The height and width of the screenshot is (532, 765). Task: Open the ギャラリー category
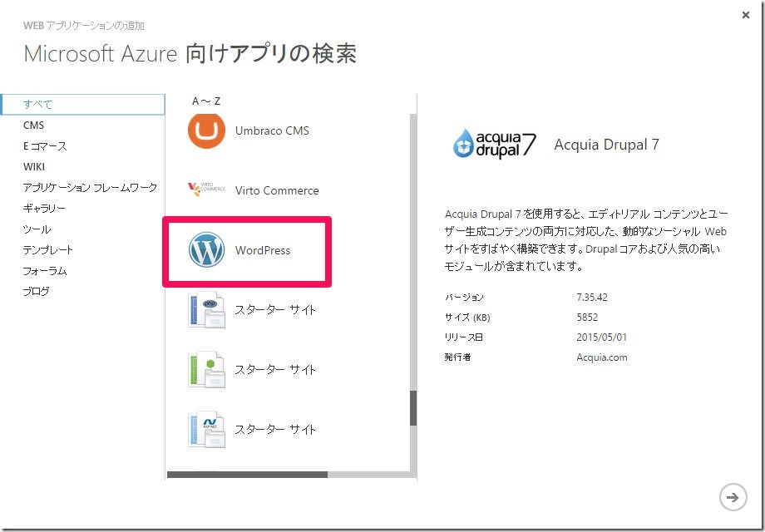[x=44, y=209]
